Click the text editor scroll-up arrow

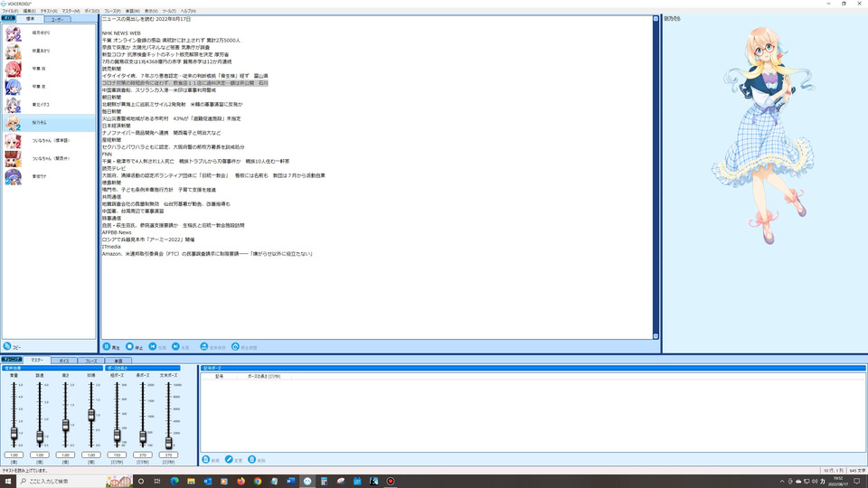click(656, 19)
